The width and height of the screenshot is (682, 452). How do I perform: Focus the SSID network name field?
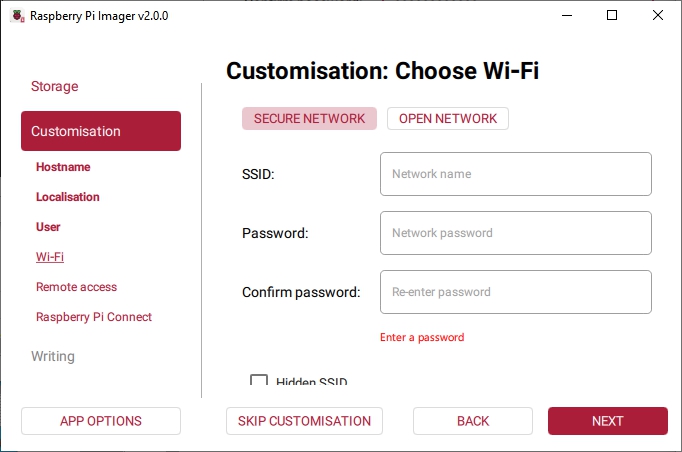tap(515, 174)
